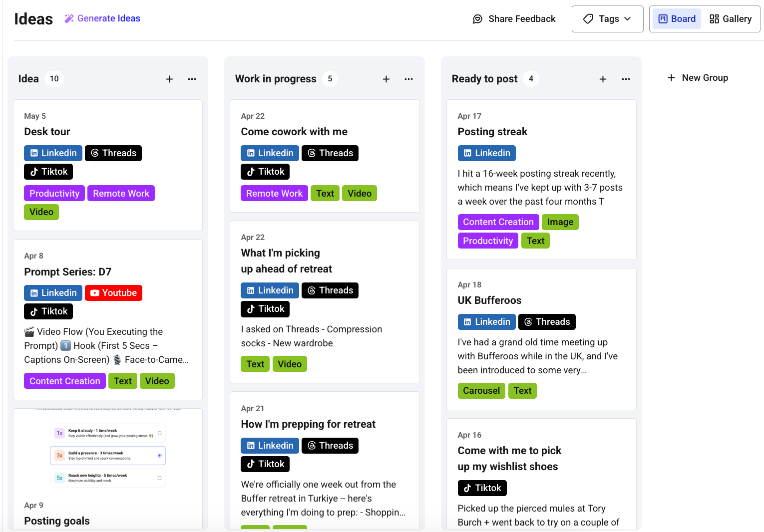
Task: Click Linkedin tag on UK Bufferoos card
Action: coord(487,322)
